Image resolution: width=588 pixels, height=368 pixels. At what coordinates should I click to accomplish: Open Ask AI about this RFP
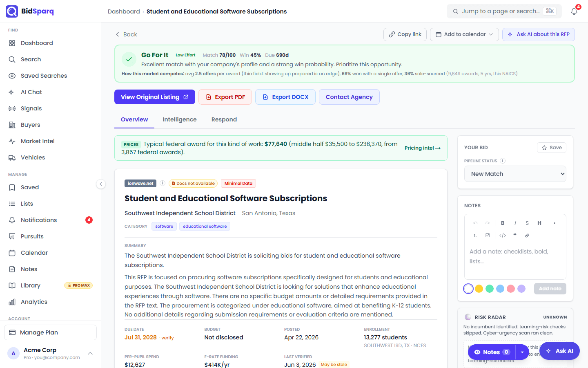pyautogui.click(x=539, y=34)
